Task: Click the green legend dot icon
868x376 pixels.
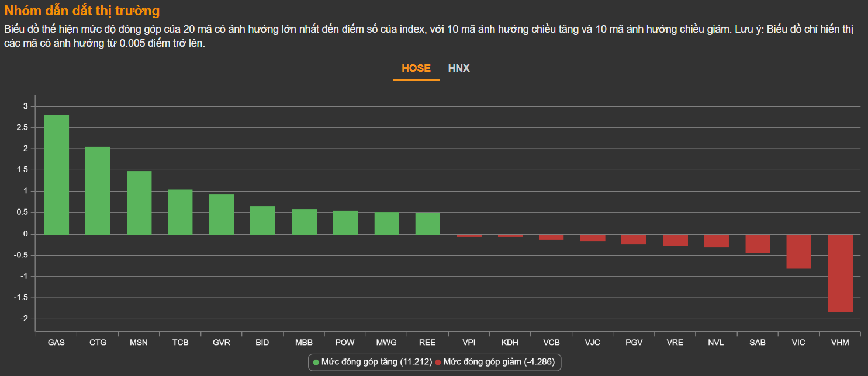Action: 316,363
